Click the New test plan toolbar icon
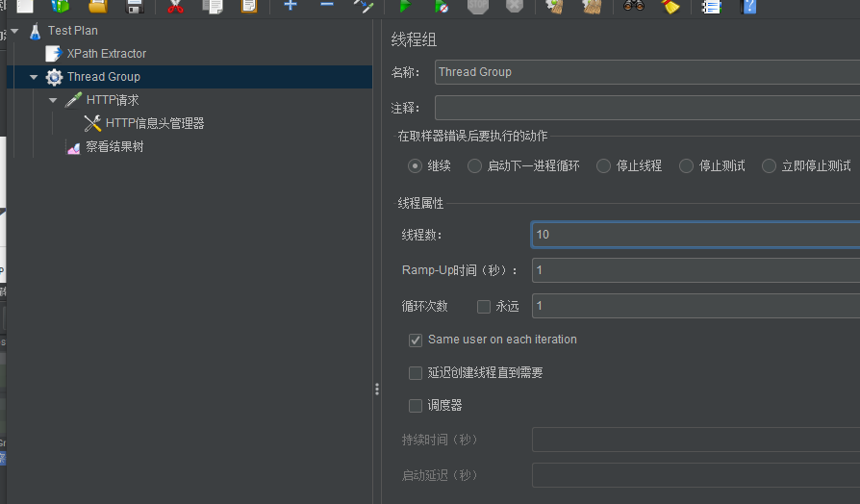 tap(25, 6)
